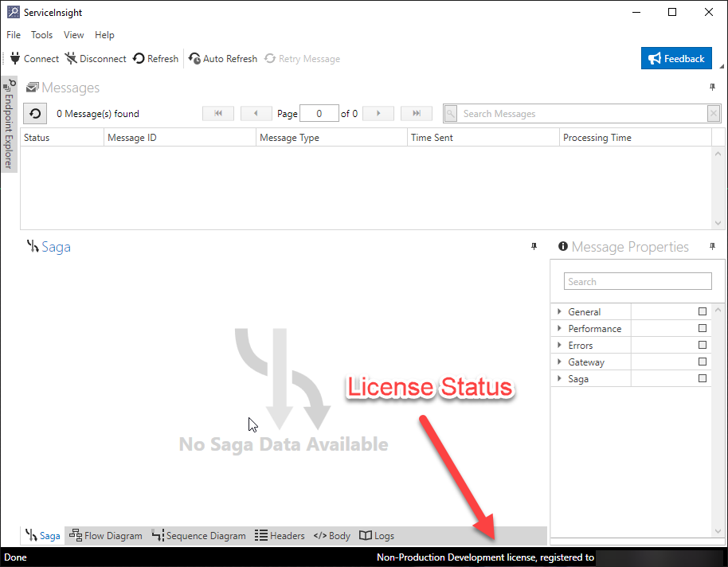Go to next page of messages
Image resolution: width=728 pixels, height=567 pixels.
pos(378,113)
